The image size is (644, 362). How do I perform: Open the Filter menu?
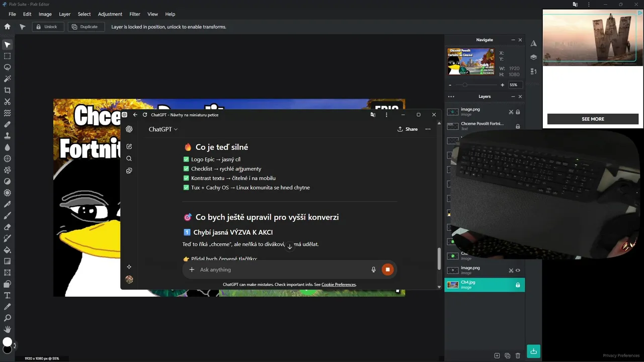coord(135,14)
